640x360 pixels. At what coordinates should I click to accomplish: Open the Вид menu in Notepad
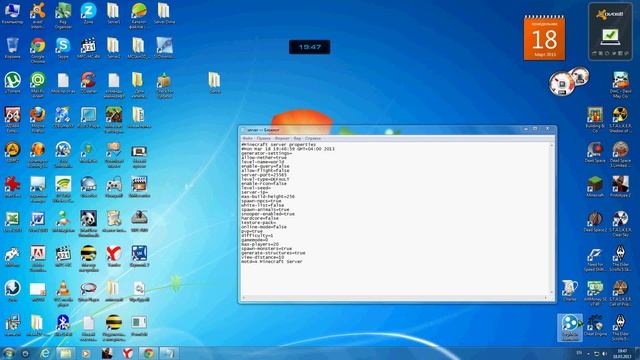(297, 138)
